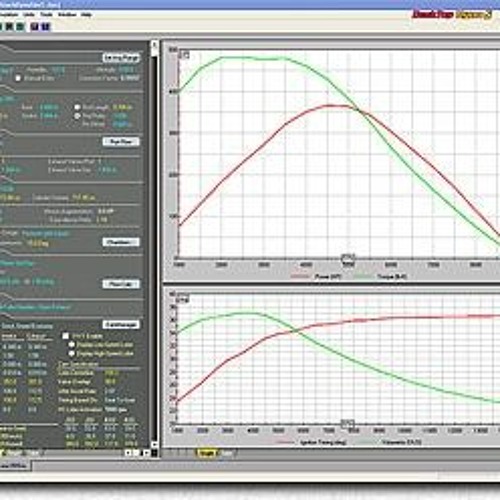Select the Rod Ratio radio button

77,116
